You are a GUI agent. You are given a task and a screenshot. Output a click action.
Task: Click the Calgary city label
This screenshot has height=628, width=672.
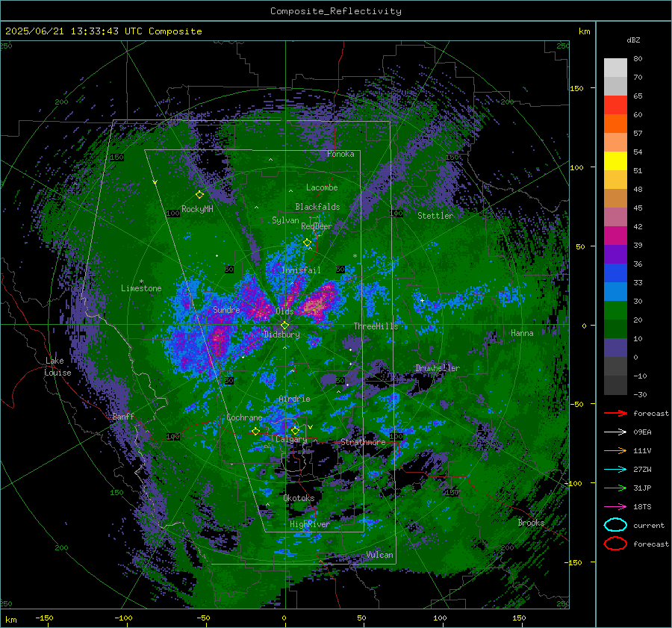pyautogui.click(x=291, y=439)
